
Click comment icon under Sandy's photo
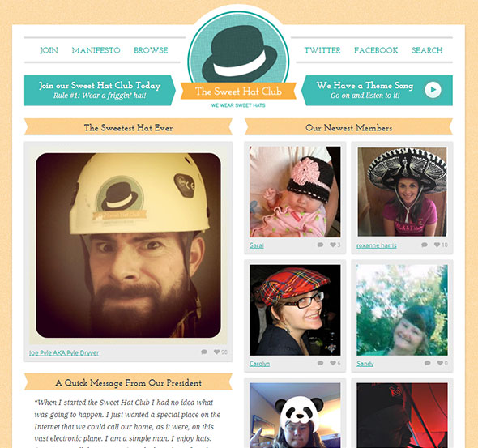point(428,363)
